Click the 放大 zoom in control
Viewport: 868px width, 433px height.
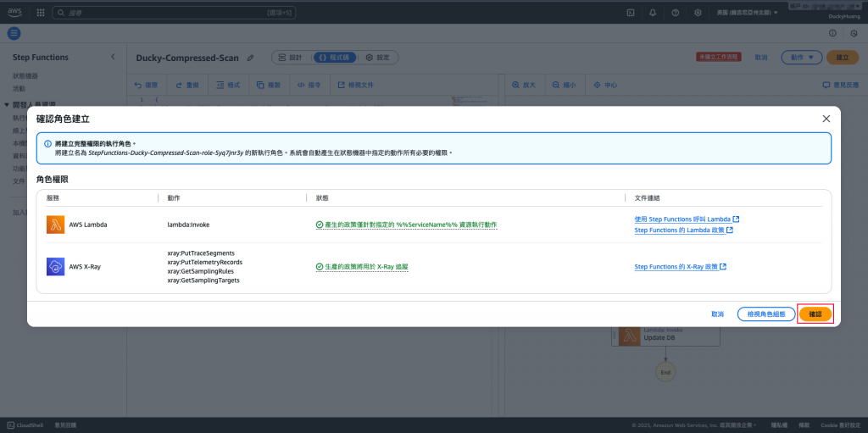524,86
